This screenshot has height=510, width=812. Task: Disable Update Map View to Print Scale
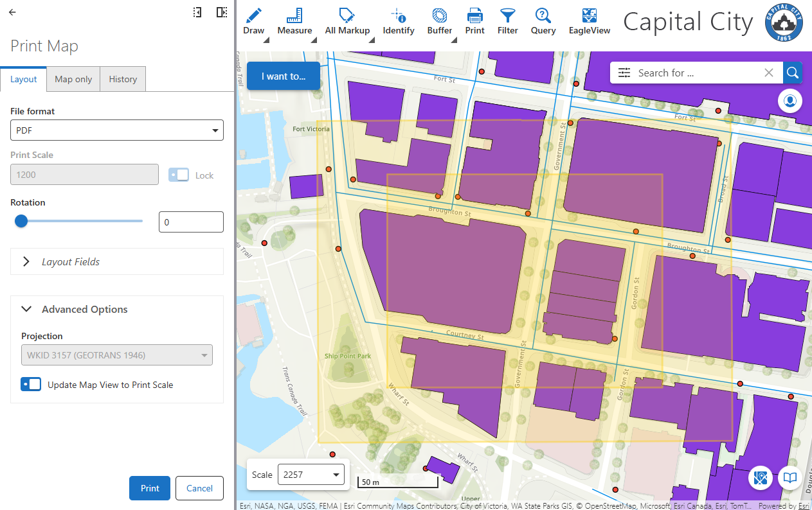coord(30,384)
